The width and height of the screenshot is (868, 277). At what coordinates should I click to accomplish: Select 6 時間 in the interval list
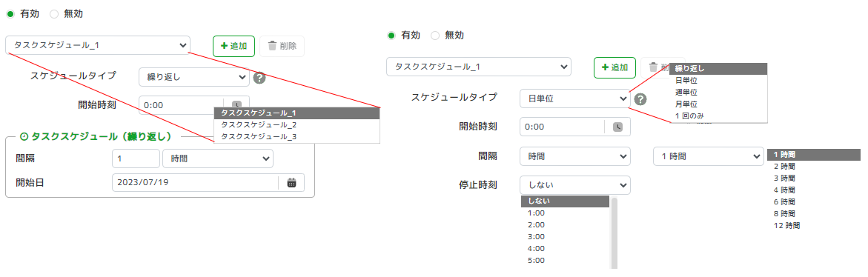point(814,201)
